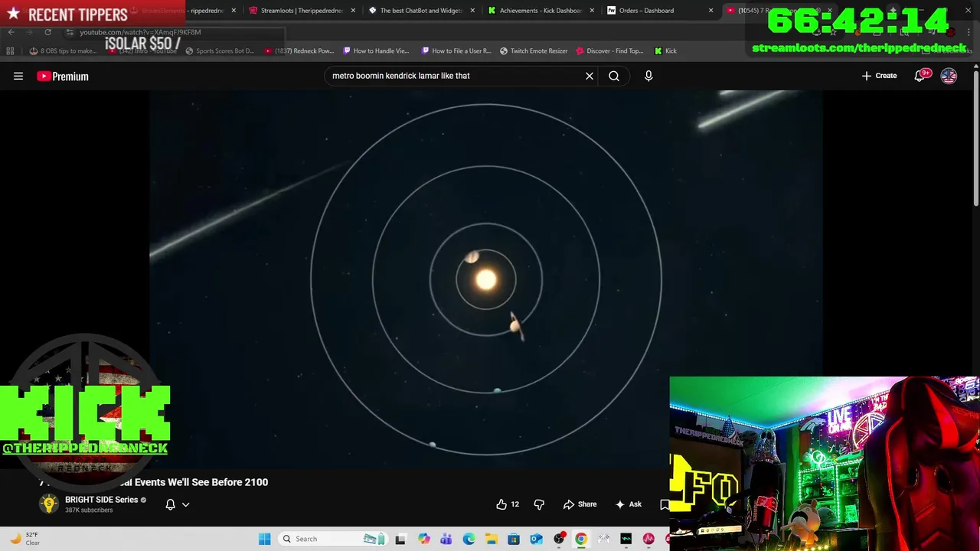The height and width of the screenshot is (551, 980).
Task: Open YouTube notifications bell in header
Action: pos(920,76)
